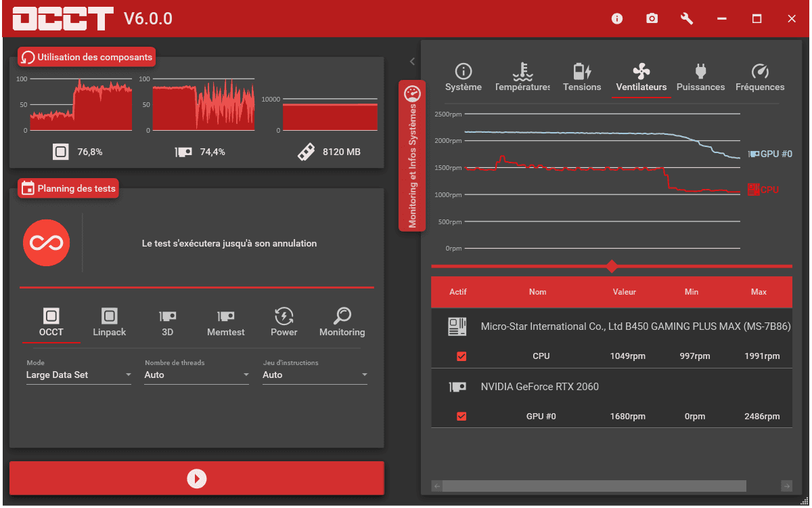Click the scrollbar left arrow
Viewport: 812px width, 508px height.
click(437, 486)
